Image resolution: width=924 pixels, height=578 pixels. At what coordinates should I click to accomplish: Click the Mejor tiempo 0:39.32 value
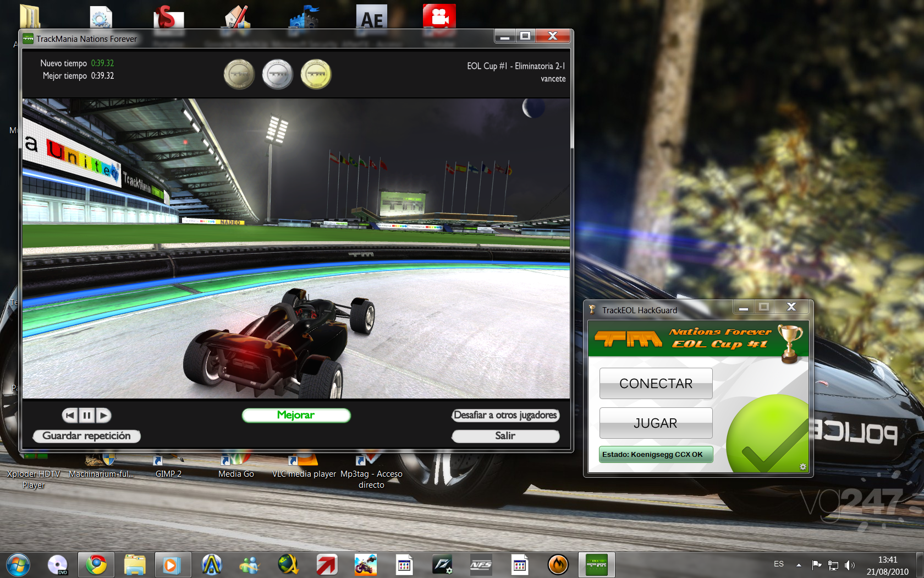102,76
